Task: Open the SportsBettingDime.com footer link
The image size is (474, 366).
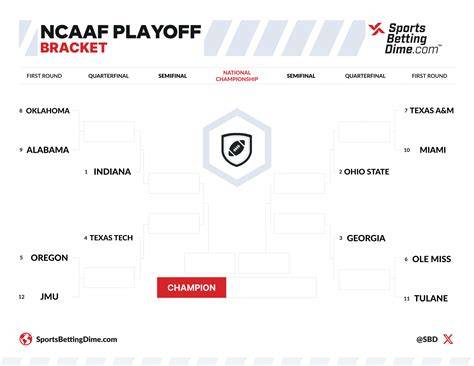Action: tap(77, 339)
